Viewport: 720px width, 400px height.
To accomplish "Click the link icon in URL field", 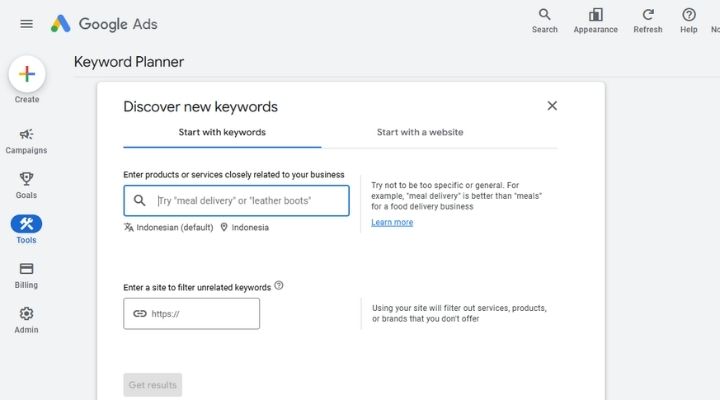I will click(140, 313).
